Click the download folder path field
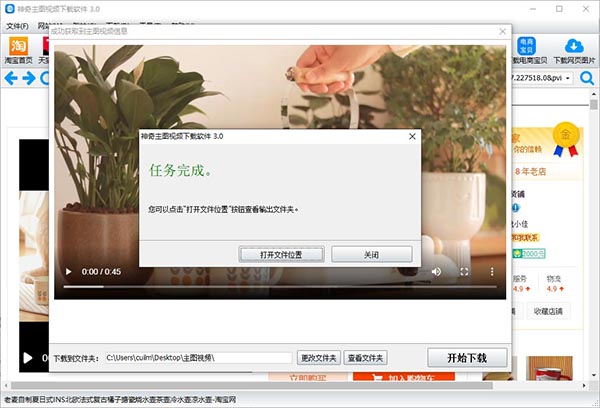 pyautogui.click(x=198, y=357)
